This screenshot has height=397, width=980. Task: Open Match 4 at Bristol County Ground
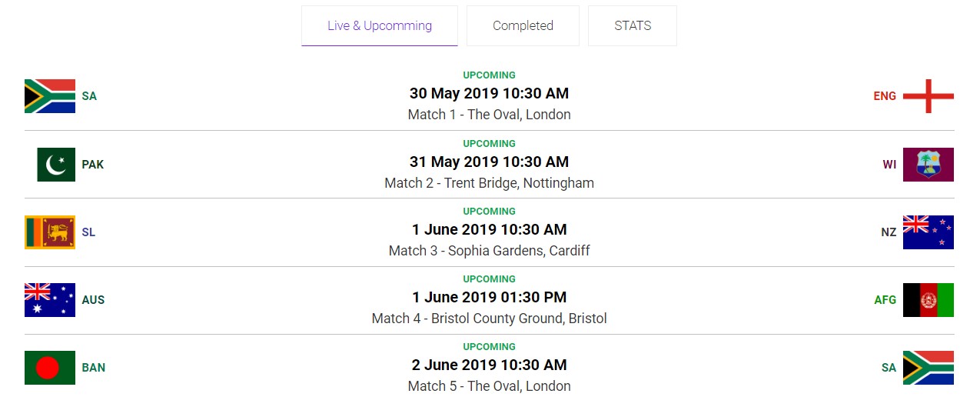click(x=489, y=319)
